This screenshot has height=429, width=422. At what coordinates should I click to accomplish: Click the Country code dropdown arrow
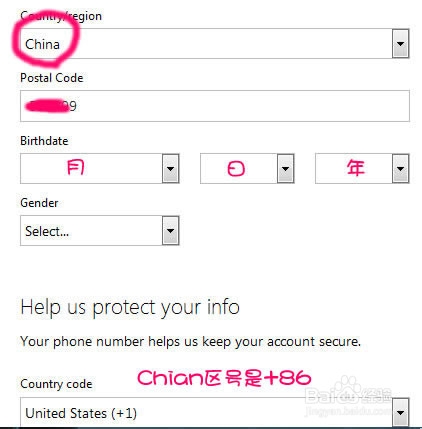click(401, 413)
